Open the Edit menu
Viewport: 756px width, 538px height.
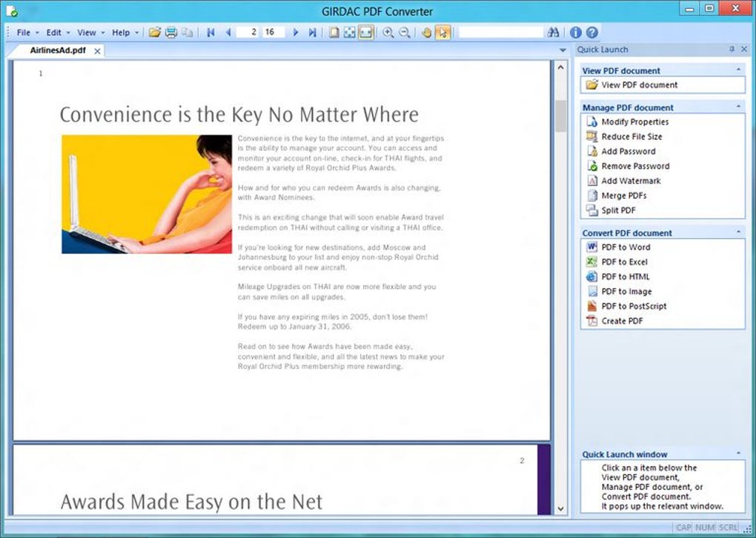[58, 33]
